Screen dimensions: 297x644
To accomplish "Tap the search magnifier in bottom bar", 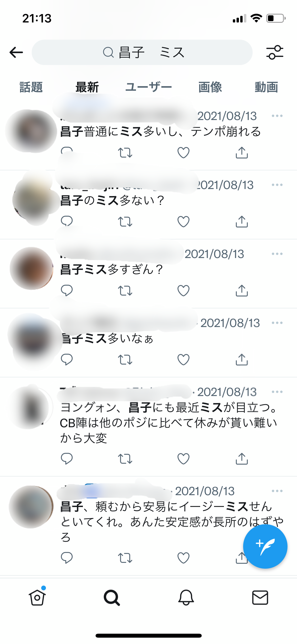I will pyautogui.click(x=112, y=597).
